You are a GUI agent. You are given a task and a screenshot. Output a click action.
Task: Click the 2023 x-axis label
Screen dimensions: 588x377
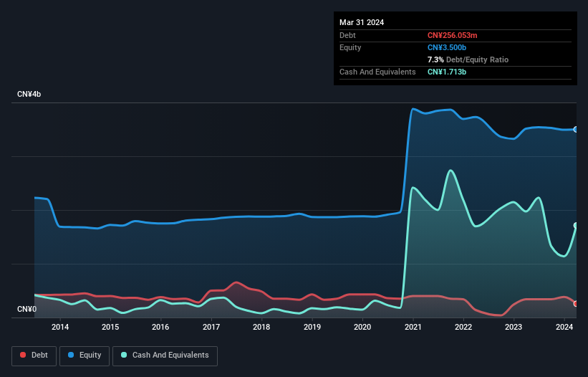[514, 327]
